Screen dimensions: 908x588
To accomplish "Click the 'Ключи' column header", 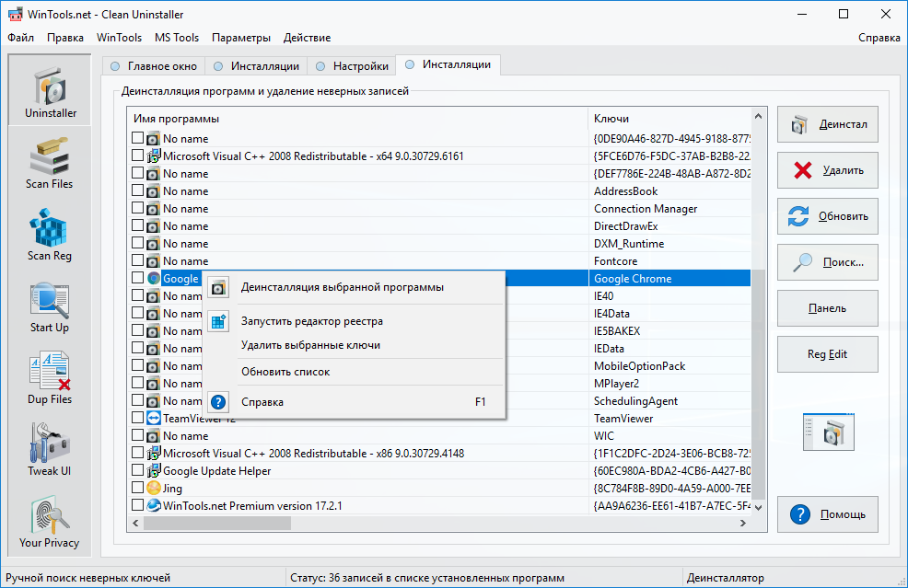I will pyautogui.click(x=670, y=119).
